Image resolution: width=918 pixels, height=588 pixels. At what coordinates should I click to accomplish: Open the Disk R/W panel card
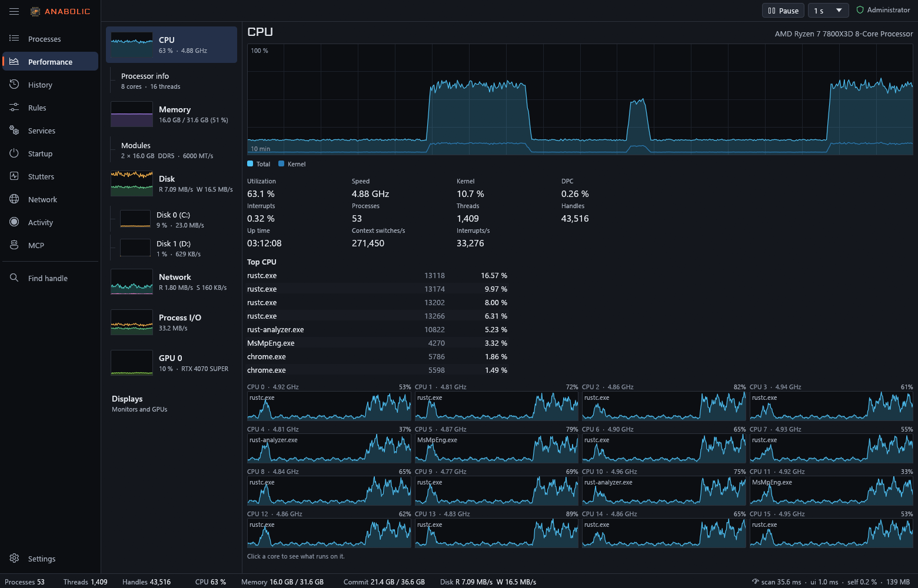171,183
